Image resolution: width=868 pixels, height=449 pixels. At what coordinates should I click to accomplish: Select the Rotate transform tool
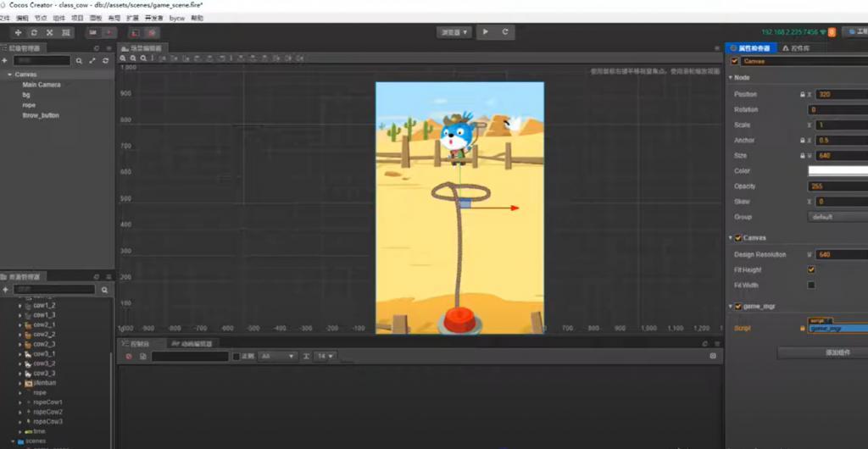point(34,33)
